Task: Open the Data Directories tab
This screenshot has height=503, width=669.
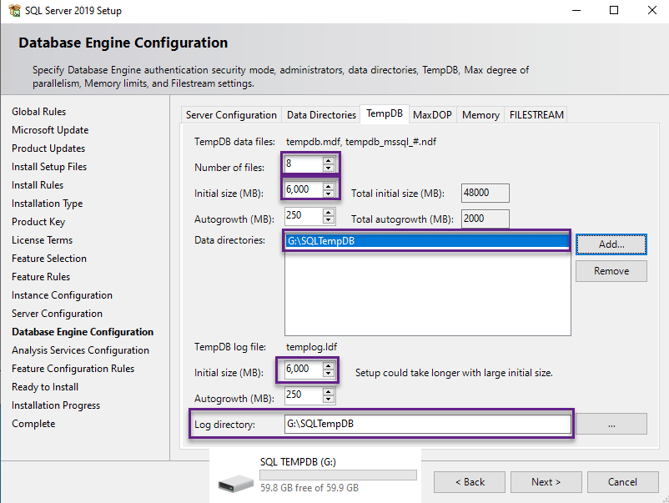Action: [x=321, y=115]
